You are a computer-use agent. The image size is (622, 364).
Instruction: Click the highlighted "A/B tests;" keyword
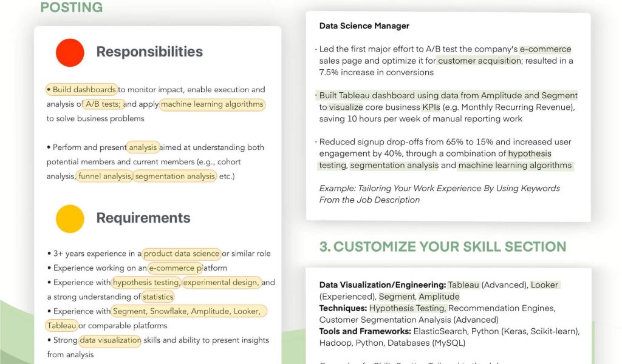[x=103, y=104]
